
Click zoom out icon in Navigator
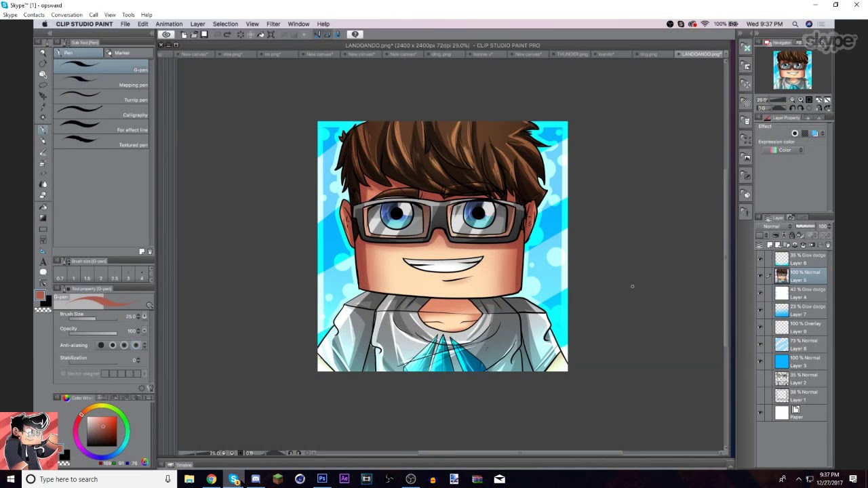point(792,100)
